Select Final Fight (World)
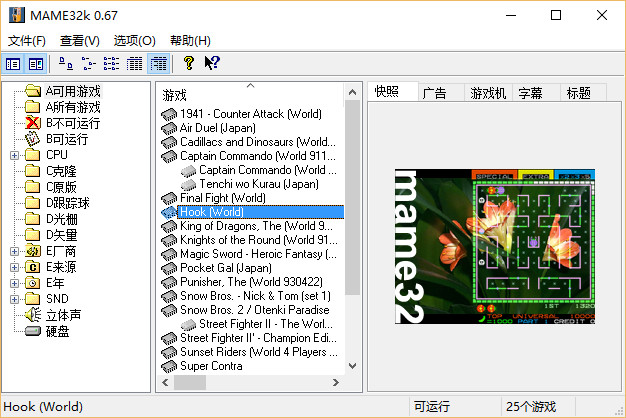The height and width of the screenshot is (418, 626). pos(223,198)
